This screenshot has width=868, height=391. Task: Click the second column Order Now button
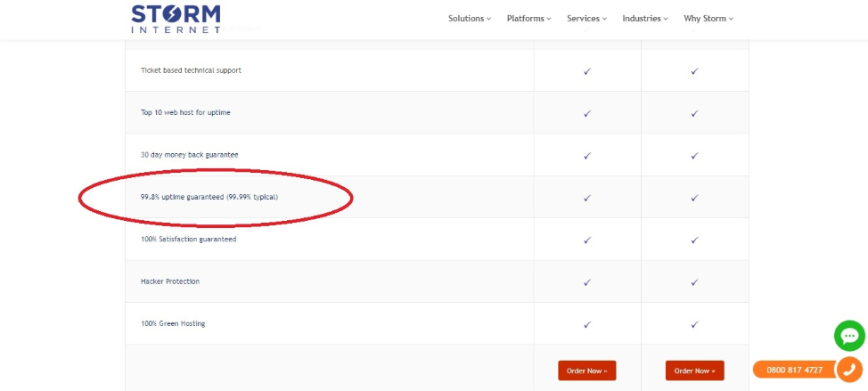(694, 371)
